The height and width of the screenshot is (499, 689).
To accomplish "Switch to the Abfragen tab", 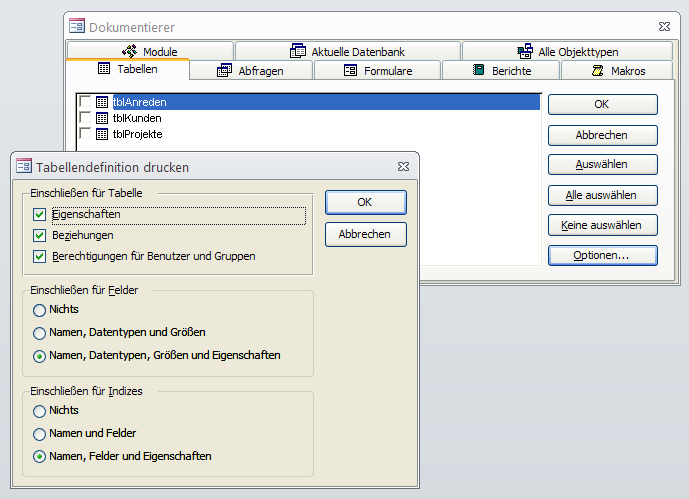I will coord(250,71).
